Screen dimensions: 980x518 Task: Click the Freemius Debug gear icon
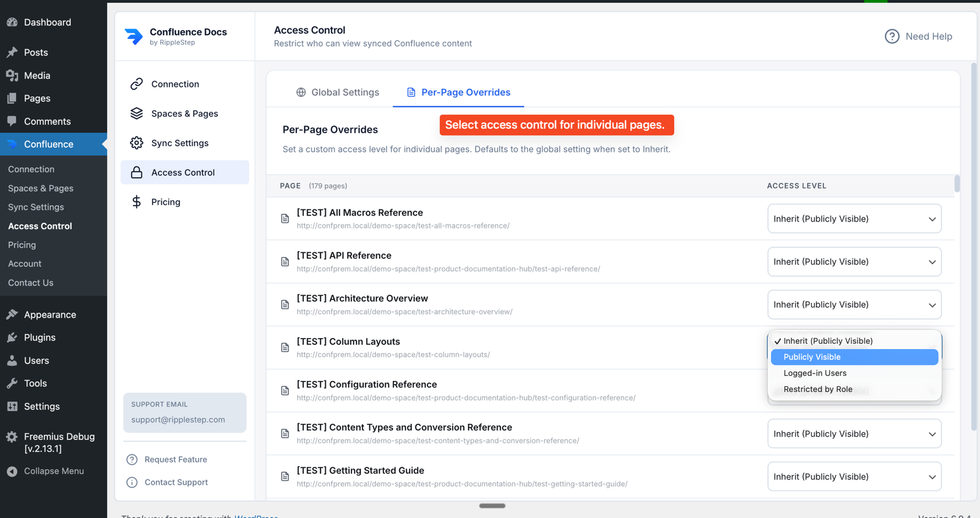coord(12,437)
